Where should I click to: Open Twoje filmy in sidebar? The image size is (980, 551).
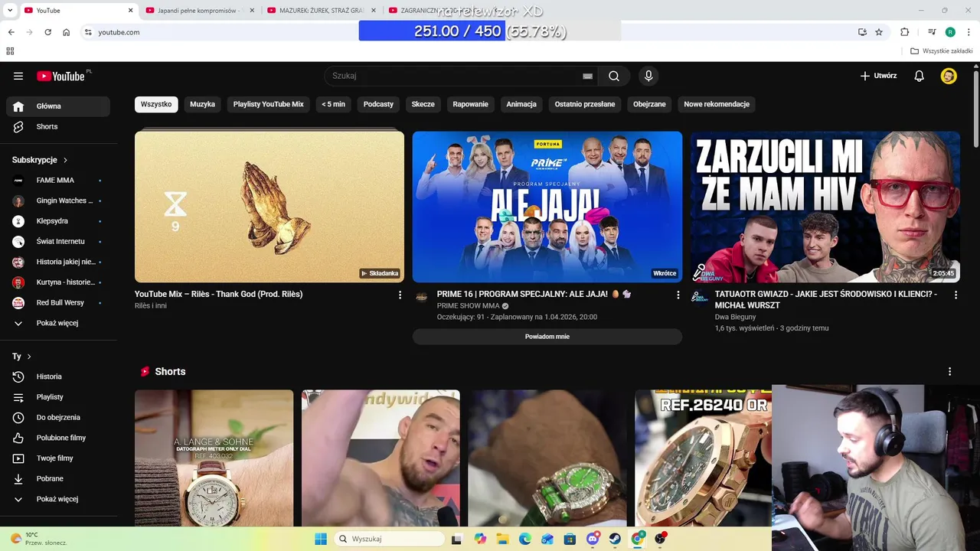(58, 458)
